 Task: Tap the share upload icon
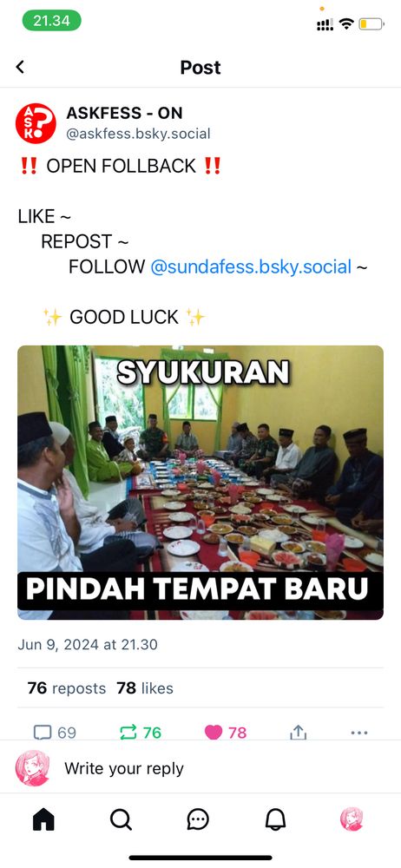(x=298, y=733)
